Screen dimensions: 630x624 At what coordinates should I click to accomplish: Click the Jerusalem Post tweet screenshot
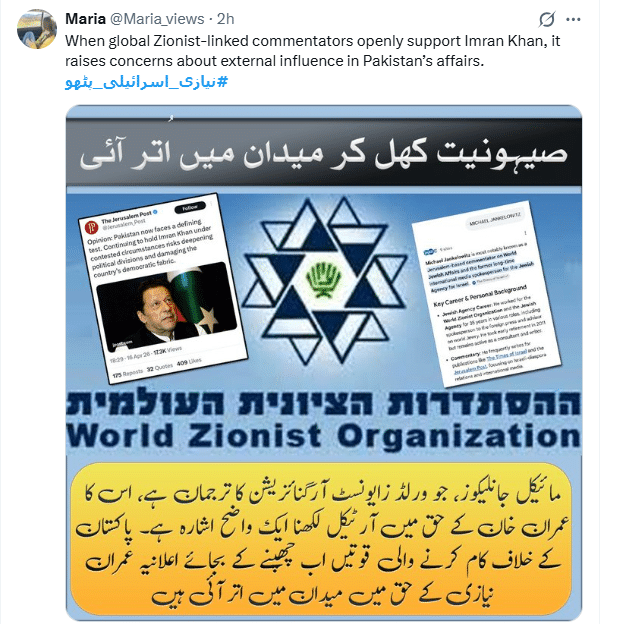tap(163, 288)
